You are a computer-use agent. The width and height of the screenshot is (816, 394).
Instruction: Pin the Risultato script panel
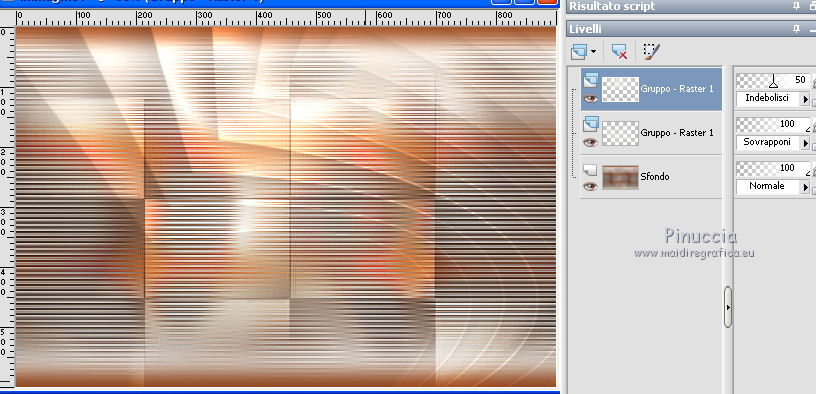796,6
